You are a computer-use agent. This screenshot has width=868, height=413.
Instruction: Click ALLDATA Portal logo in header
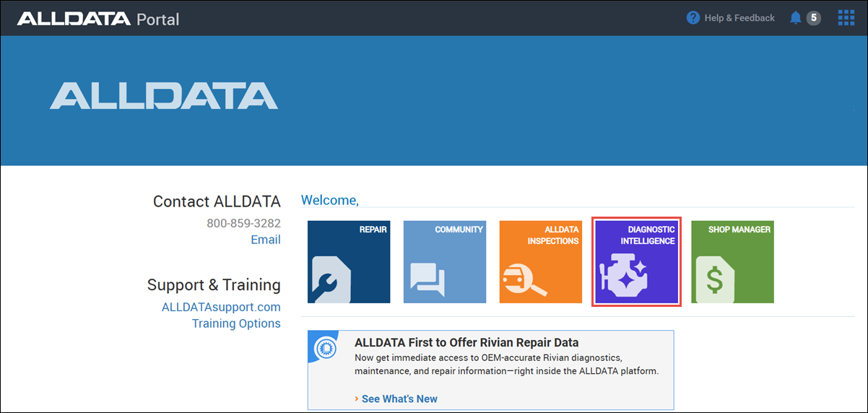click(x=98, y=19)
